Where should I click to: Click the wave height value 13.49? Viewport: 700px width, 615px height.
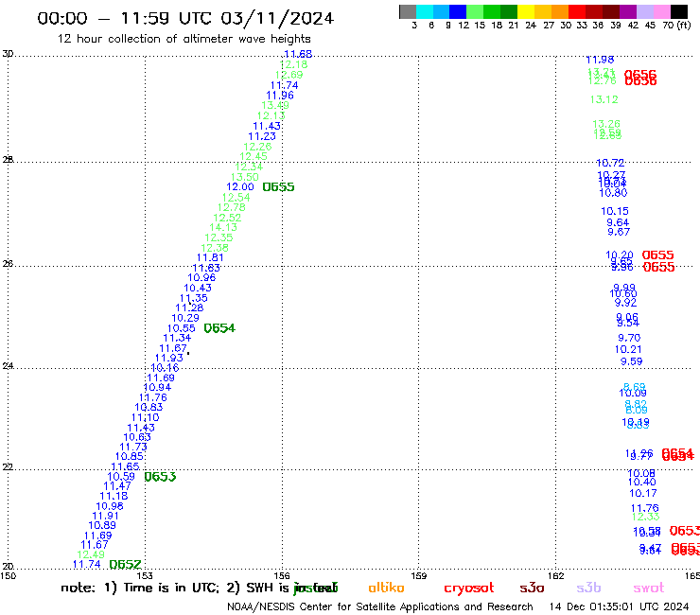click(275, 105)
